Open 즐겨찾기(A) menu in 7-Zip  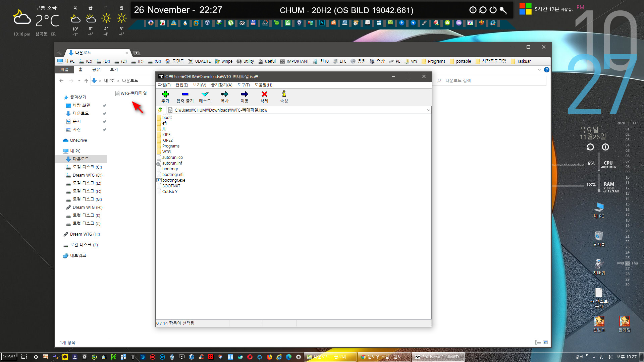(x=222, y=85)
